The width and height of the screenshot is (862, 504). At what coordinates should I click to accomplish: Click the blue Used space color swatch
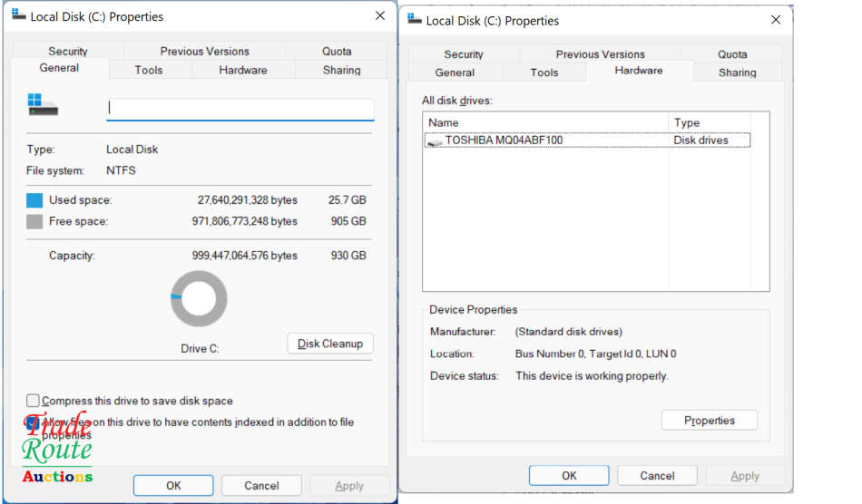tap(34, 200)
